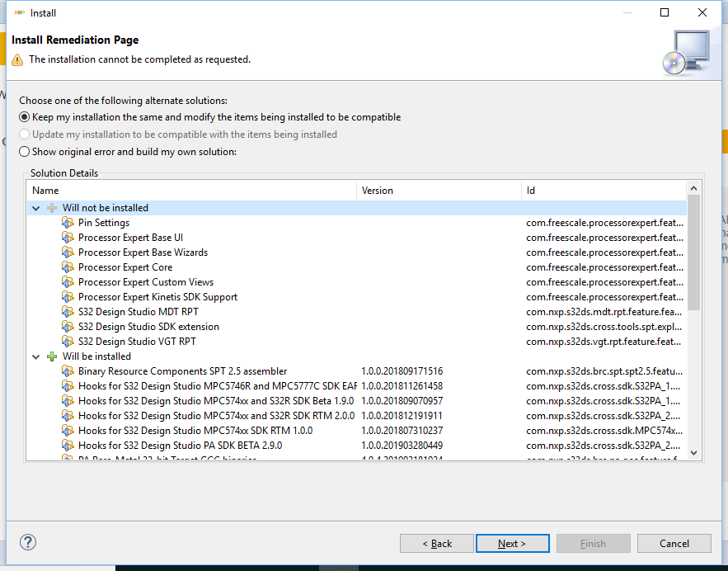Select S32 Design Studio SDK extension row text
Image resolution: width=728 pixels, height=571 pixels.
pyautogui.click(x=148, y=327)
